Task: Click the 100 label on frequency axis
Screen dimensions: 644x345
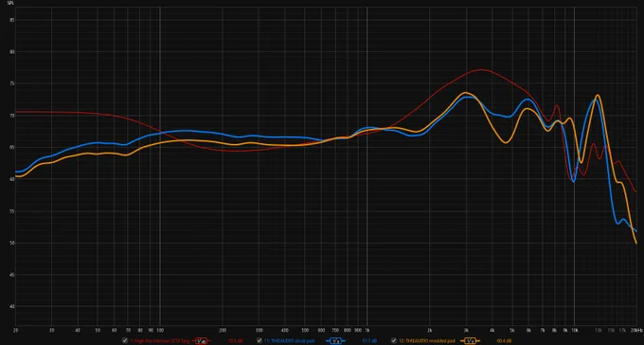Action: [160, 330]
